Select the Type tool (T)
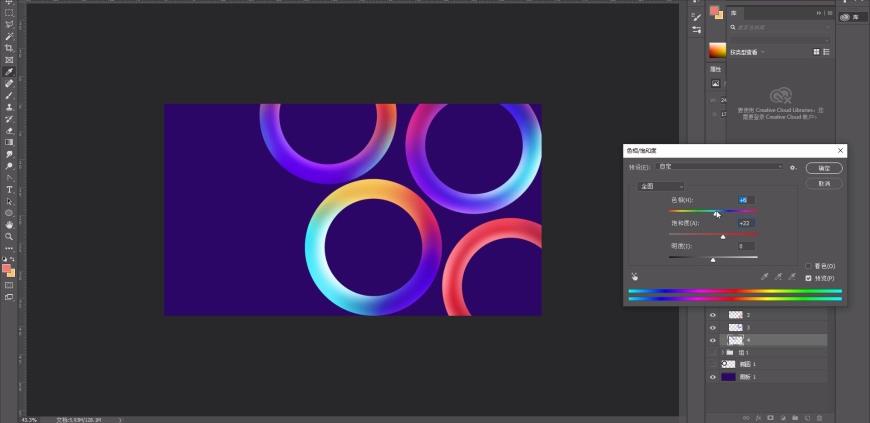The height and width of the screenshot is (423, 870). (x=9, y=190)
